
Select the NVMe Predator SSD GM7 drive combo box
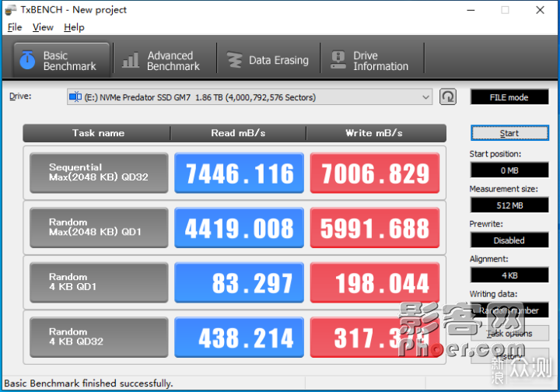tap(250, 97)
